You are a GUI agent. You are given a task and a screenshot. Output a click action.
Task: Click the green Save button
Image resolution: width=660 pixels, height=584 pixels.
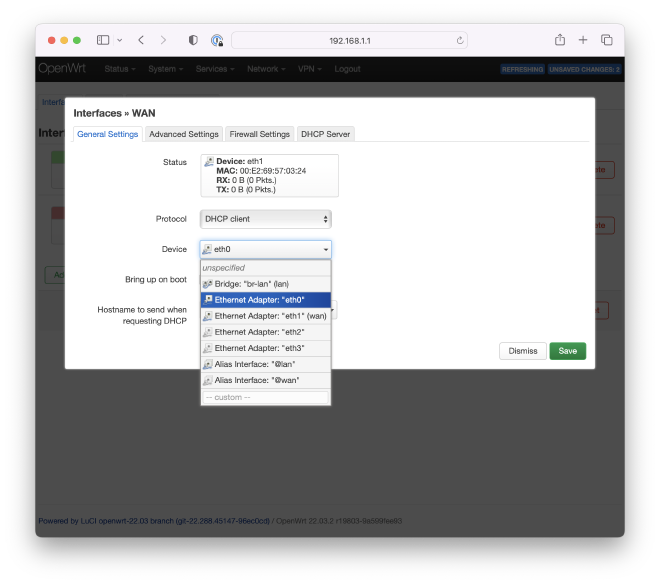[x=567, y=351]
